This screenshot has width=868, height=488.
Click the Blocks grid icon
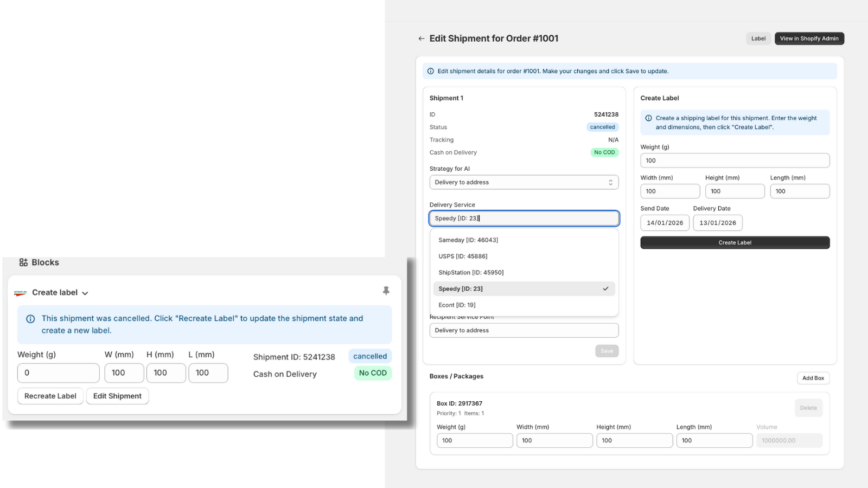[x=23, y=262]
